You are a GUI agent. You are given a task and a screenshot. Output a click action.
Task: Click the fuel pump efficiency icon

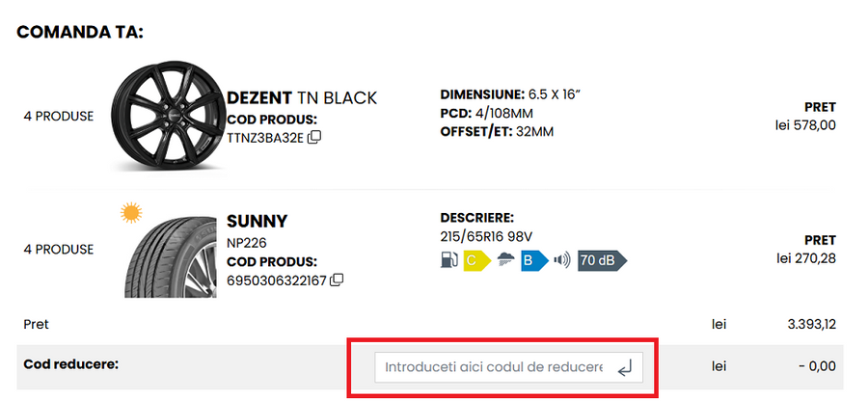pos(449,259)
